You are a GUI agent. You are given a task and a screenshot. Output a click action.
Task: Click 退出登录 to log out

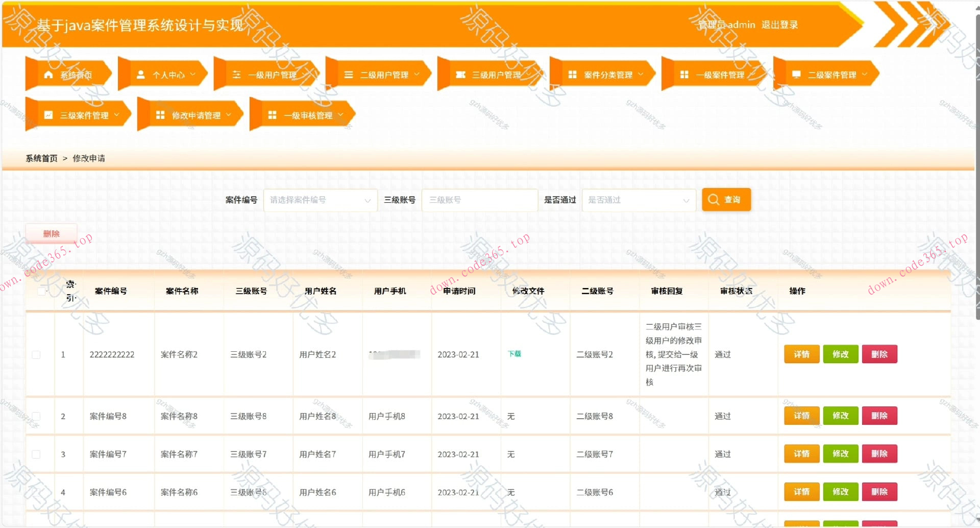click(x=779, y=25)
